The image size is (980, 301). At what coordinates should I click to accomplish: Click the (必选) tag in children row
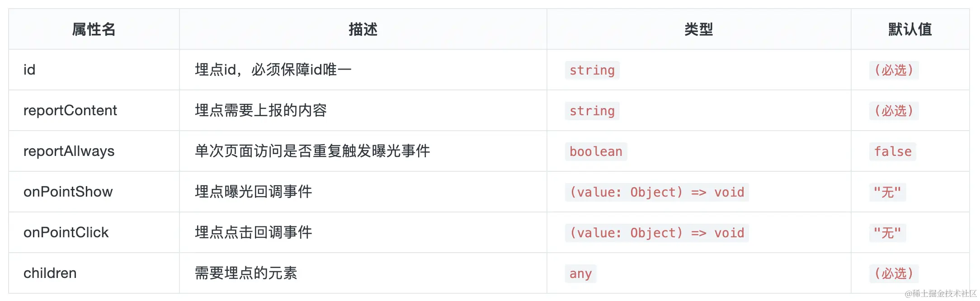894,274
